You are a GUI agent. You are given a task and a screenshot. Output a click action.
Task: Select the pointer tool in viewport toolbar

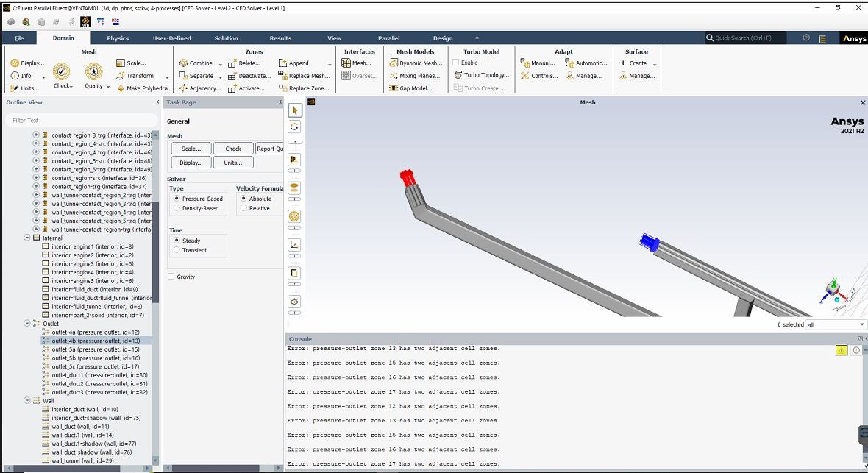(295, 110)
